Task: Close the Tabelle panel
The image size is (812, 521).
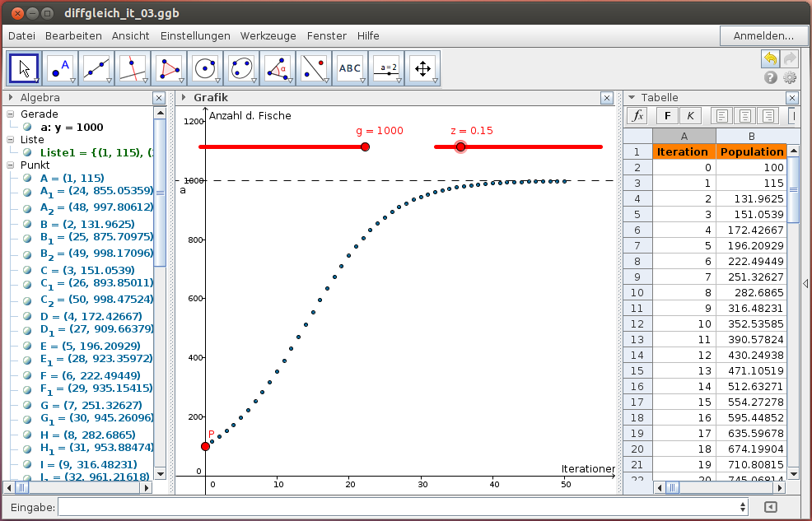Action: click(x=791, y=98)
